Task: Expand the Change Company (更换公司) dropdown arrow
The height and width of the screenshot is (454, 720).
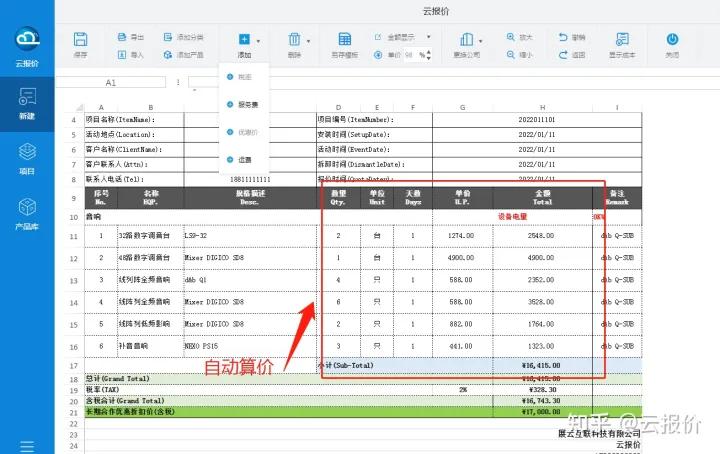Action: [x=480, y=41]
